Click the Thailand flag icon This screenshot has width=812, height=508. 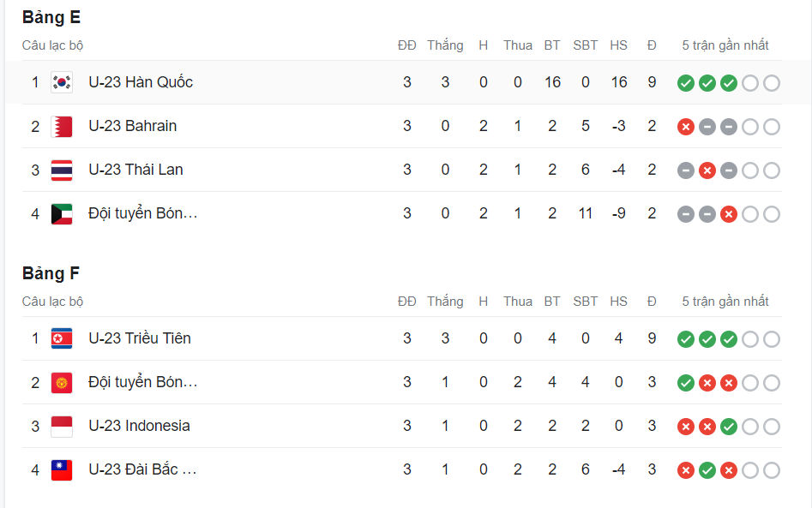pyautogui.click(x=62, y=170)
